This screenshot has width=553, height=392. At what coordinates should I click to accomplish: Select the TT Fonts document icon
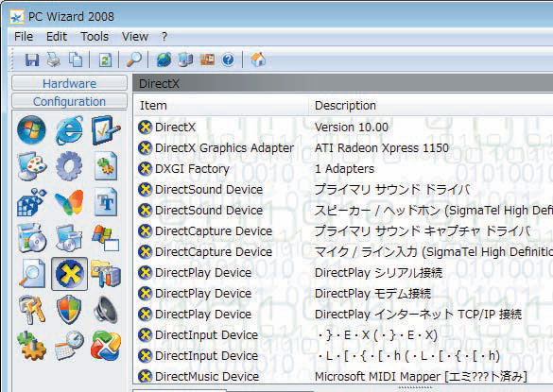106,202
